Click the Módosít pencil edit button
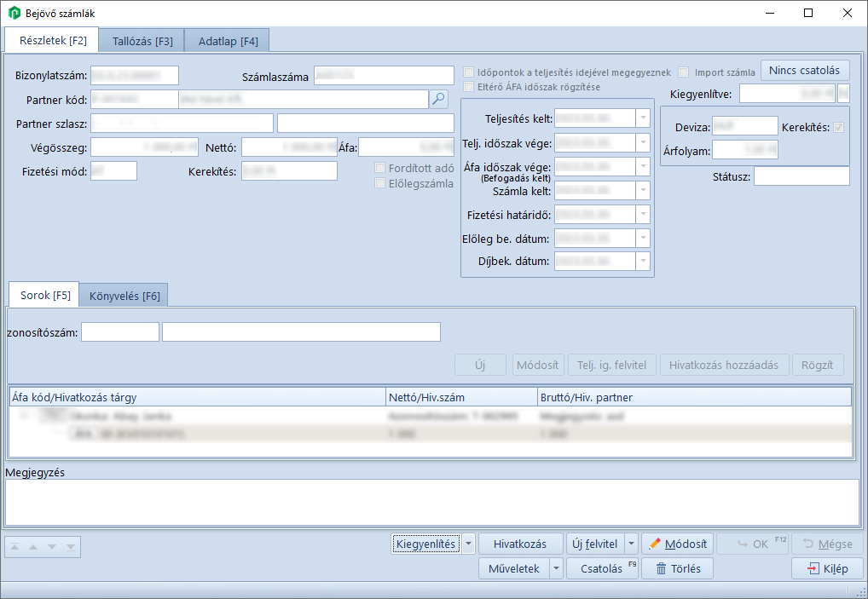The width and height of the screenshot is (868, 599). point(677,544)
